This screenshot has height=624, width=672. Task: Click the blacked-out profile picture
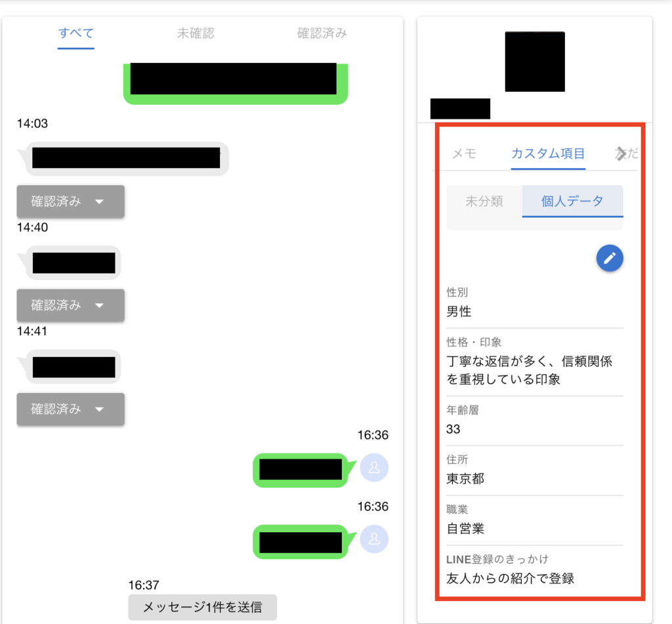tap(534, 61)
